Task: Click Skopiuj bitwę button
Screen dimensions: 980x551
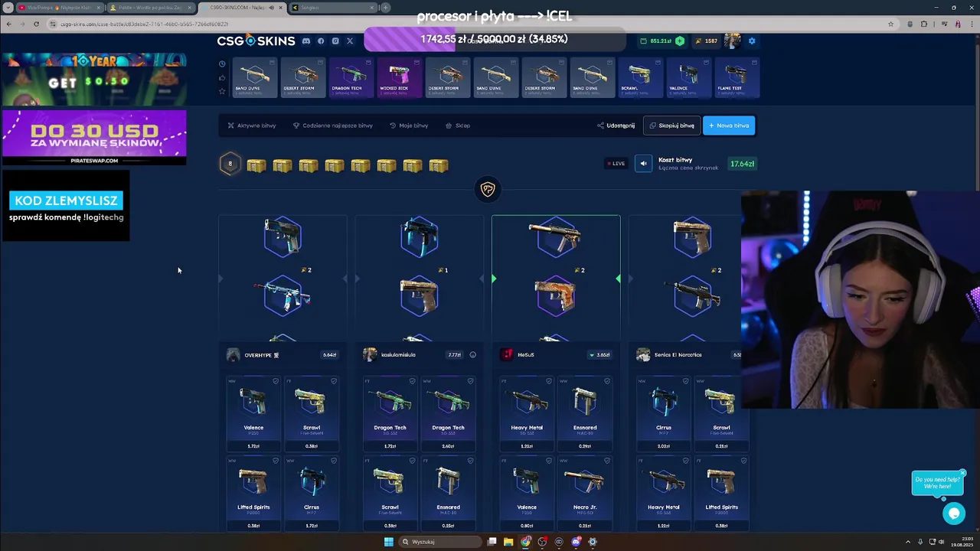Action: click(x=671, y=126)
